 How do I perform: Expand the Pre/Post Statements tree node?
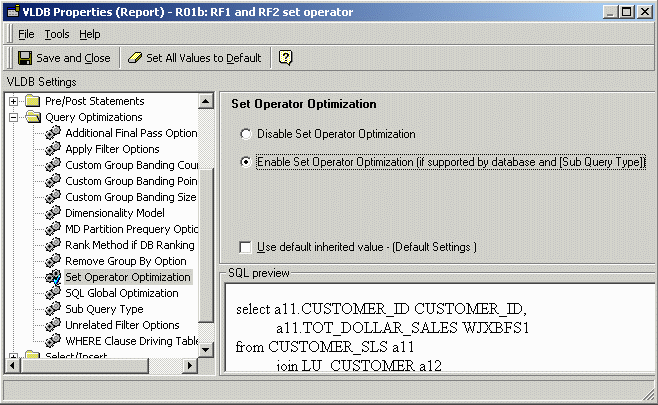tap(13, 101)
